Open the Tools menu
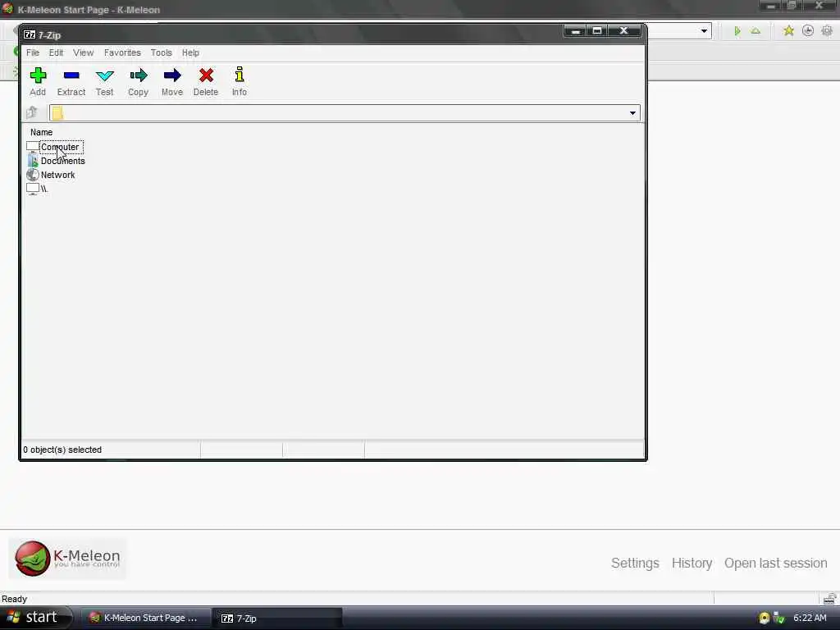The image size is (840, 630). coord(162,52)
